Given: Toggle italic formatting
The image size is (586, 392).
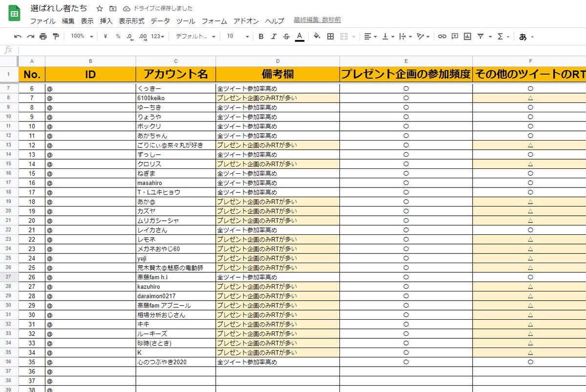Looking at the screenshot, I should point(273,36).
